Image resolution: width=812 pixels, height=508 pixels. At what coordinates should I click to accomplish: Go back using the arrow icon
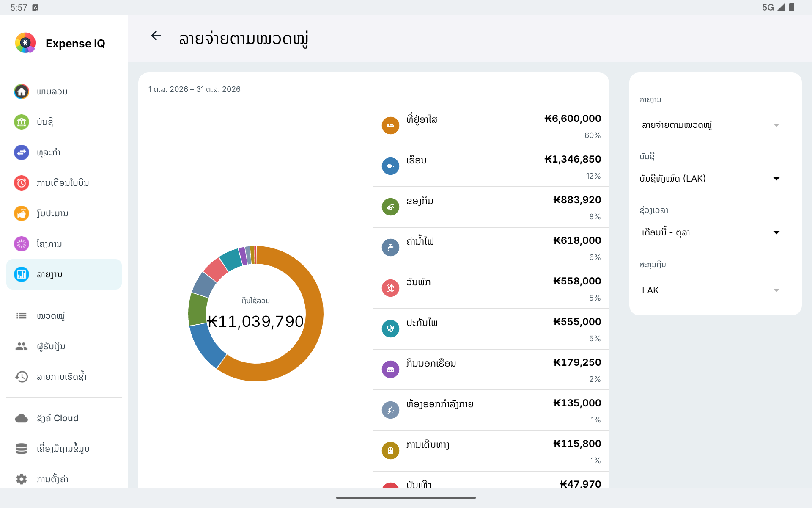pyautogui.click(x=156, y=36)
